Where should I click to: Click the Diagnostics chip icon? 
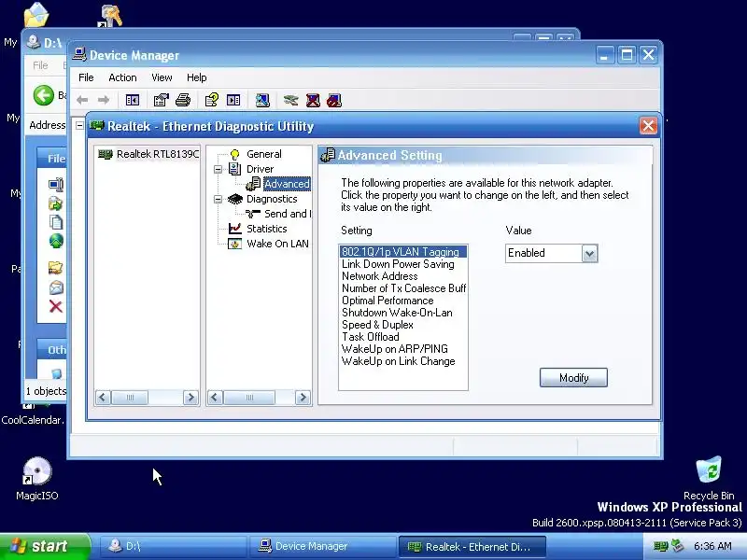[235, 199]
